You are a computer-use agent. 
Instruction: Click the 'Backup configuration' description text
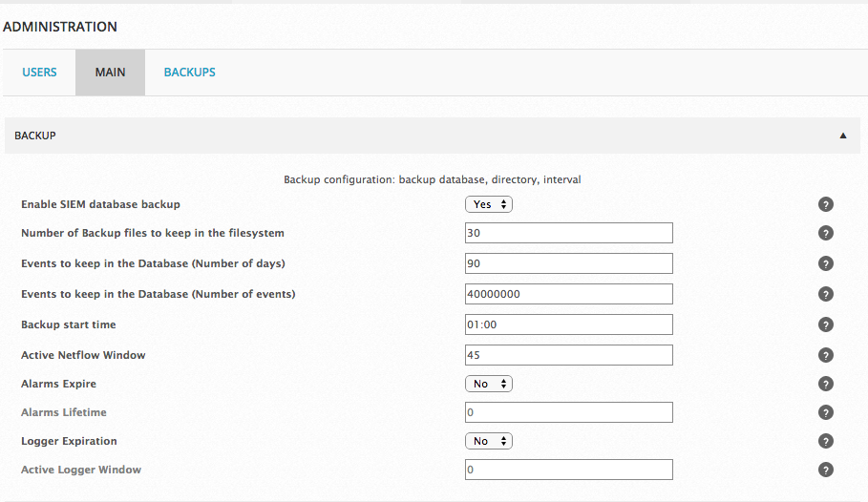coord(433,179)
